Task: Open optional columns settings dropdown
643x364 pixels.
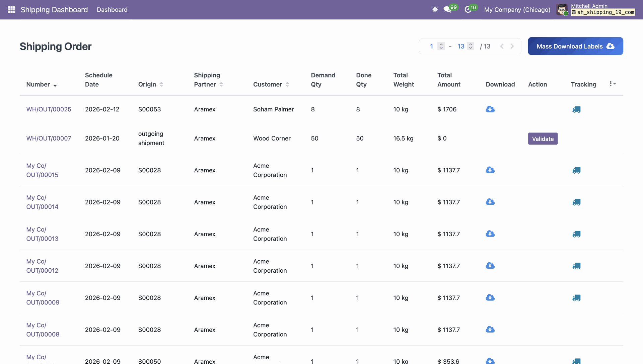Action: pyautogui.click(x=613, y=84)
